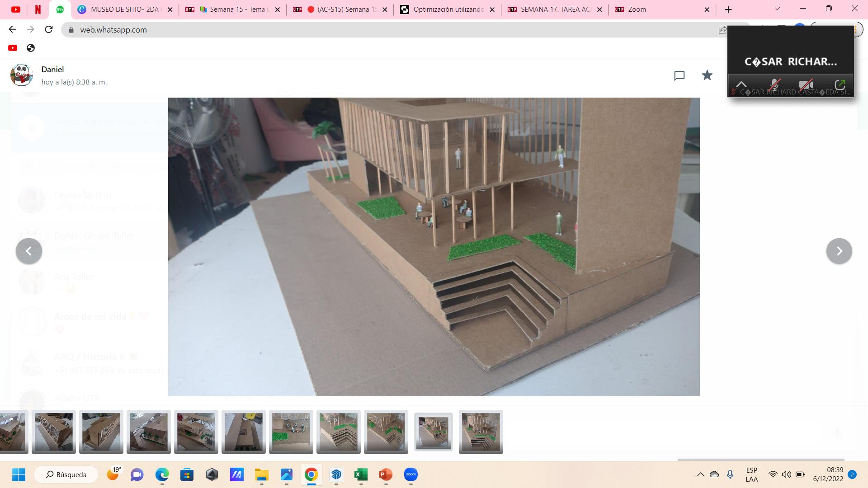The height and width of the screenshot is (488, 868).
Task: Reload the web.whatsapp.com page
Action: (x=49, y=29)
